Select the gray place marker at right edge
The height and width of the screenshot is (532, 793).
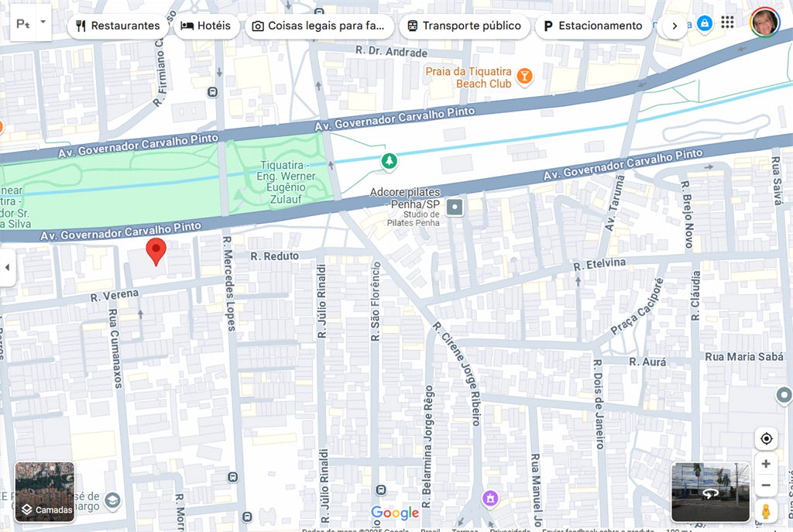coord(784,395)
